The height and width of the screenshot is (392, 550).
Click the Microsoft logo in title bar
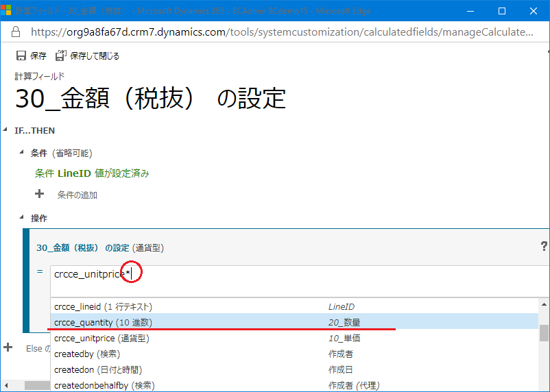pyautogui.click(x=6, y=10)
